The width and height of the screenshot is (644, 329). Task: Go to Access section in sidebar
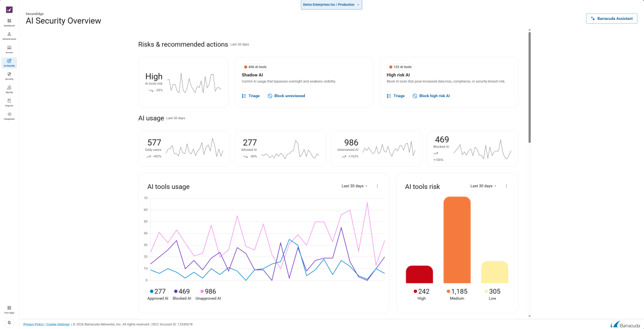(9, 49)
